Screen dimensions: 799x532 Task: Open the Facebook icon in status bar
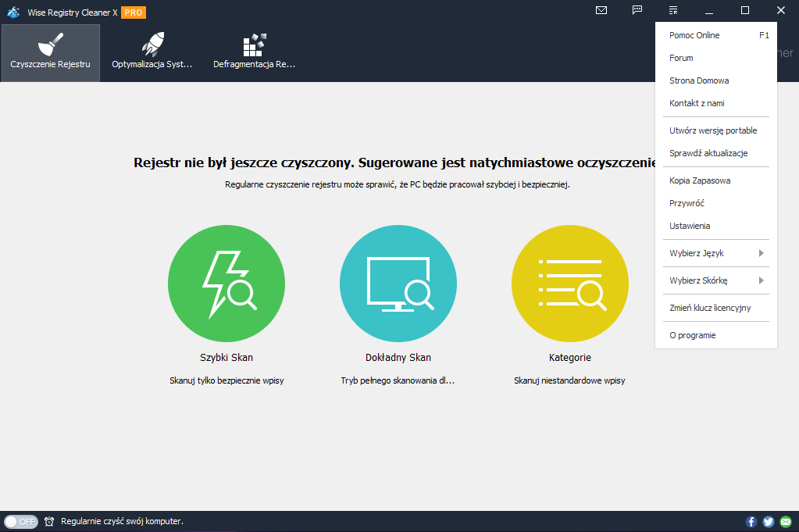click(x=751, y=521)
